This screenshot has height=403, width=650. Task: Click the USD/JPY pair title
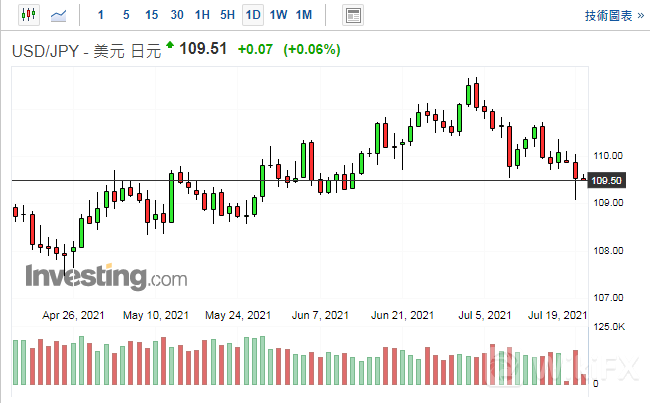(x=47, y=49)
